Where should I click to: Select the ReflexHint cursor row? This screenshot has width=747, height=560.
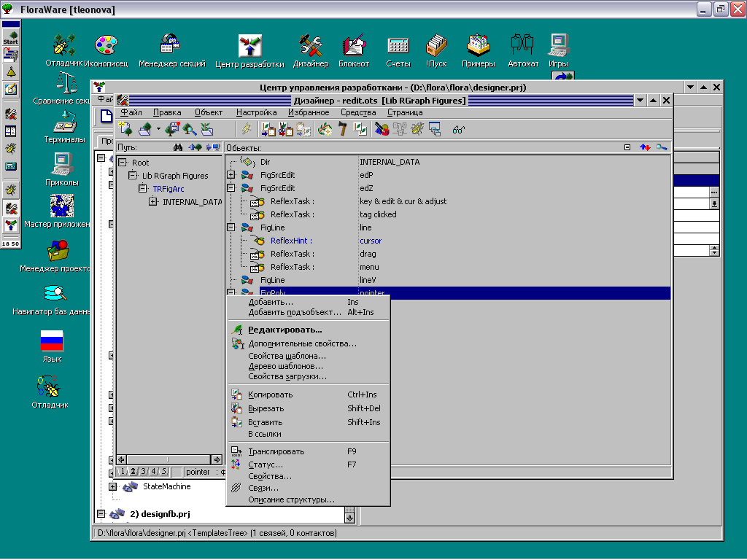click(291, 241)
